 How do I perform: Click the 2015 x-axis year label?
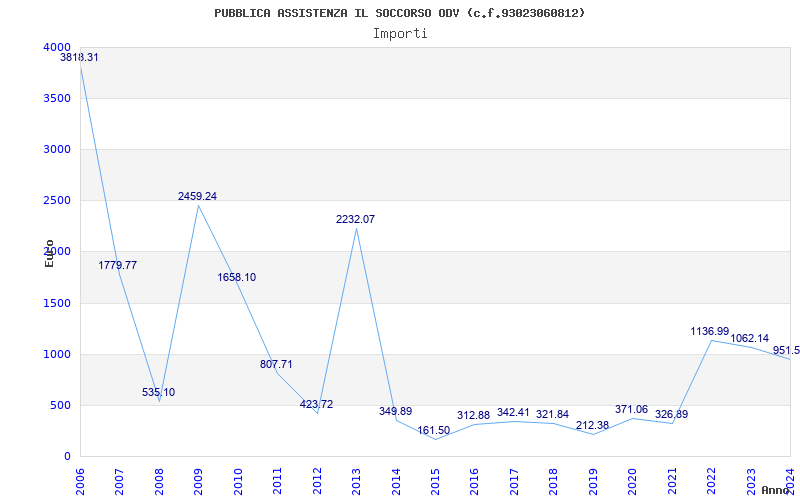435,481
